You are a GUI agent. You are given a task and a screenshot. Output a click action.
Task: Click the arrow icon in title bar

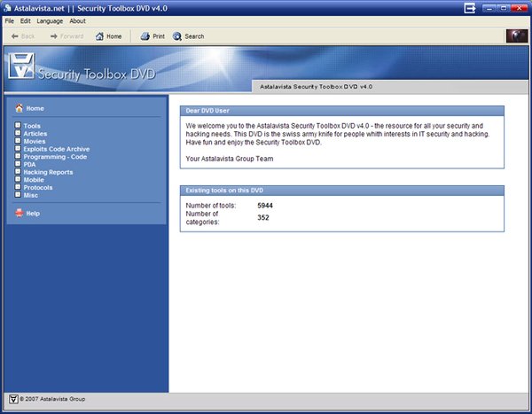[471, 8]
